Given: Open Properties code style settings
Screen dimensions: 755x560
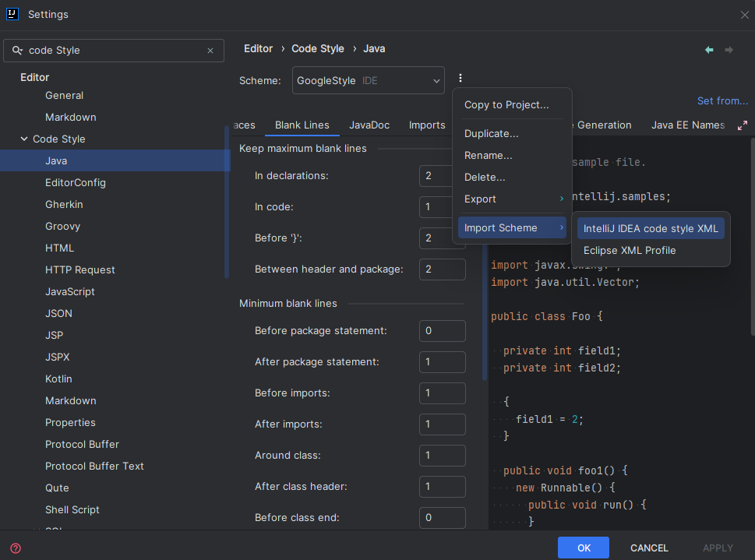Looking at the screenshot, I should click(x=70, y=422).
